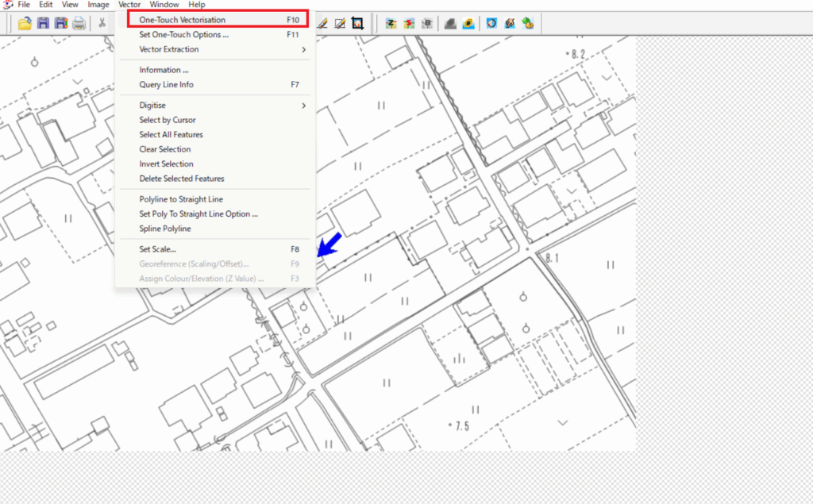Click the application logo icon beside File

6,5
